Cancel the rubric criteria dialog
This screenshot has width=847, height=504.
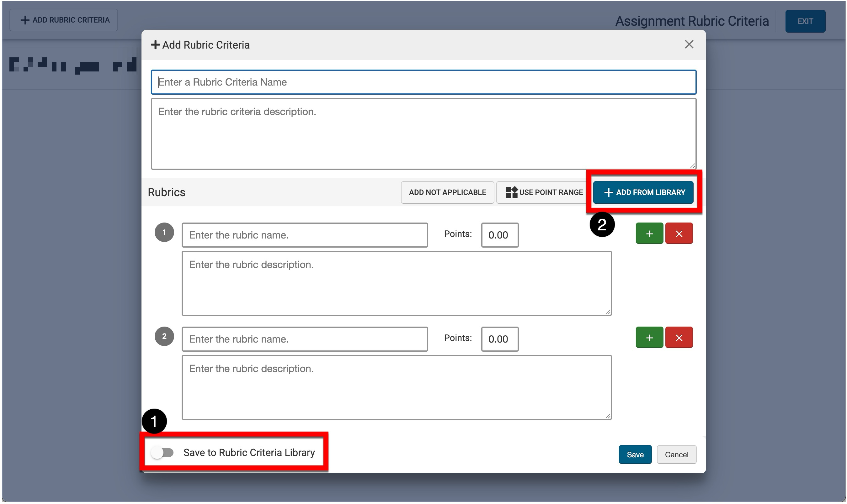(676, 454)
